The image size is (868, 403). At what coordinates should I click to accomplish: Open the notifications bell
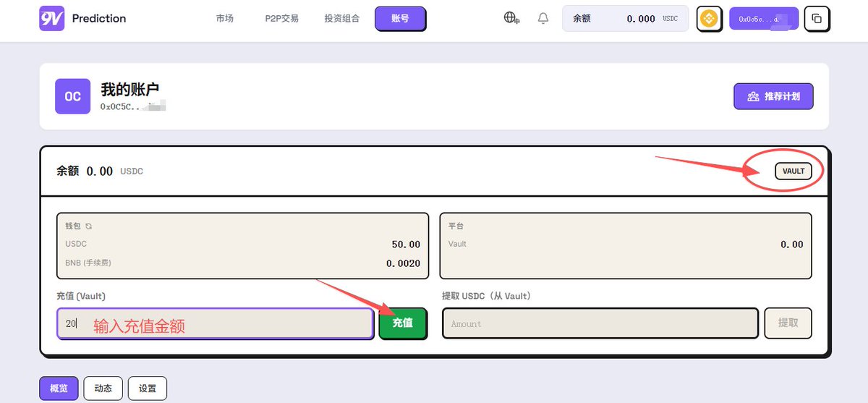pyautogui.click(x=543, y=18)
